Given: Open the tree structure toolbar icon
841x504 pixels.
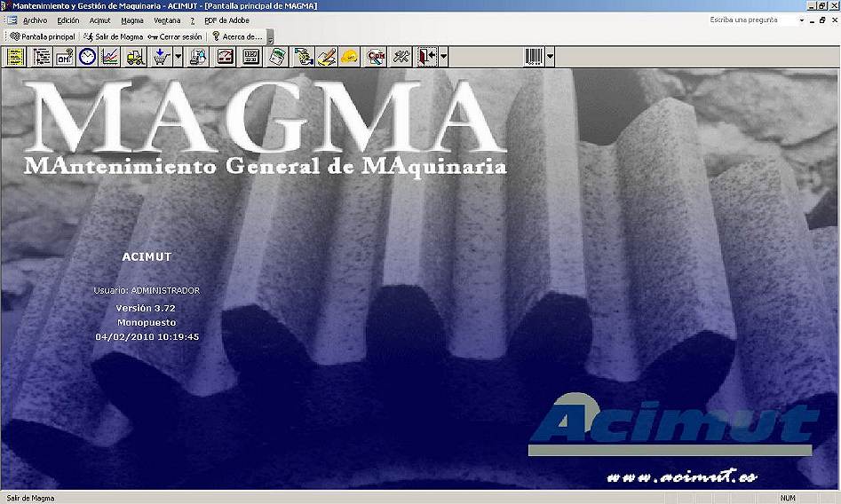Looking at the screenshot, I should pyautogui.click(x=41, y=56).
